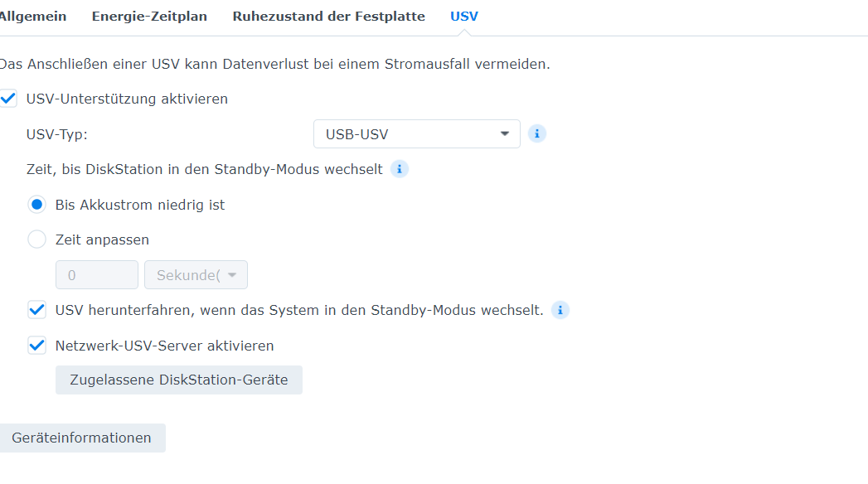Open info icon next to USV-Typ dropdown
Image resolution: width=868 pixels, height=484 pixels.
click(x=536, y=134)
